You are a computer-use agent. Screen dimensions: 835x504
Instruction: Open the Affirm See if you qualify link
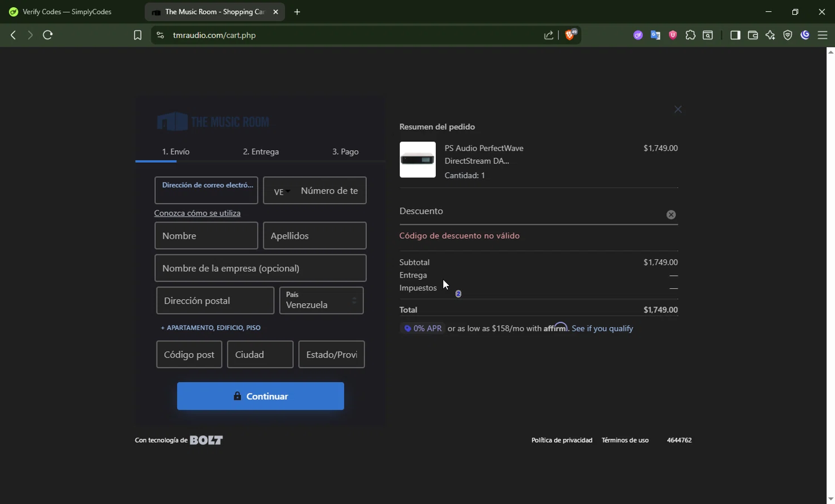click(602, 329)
